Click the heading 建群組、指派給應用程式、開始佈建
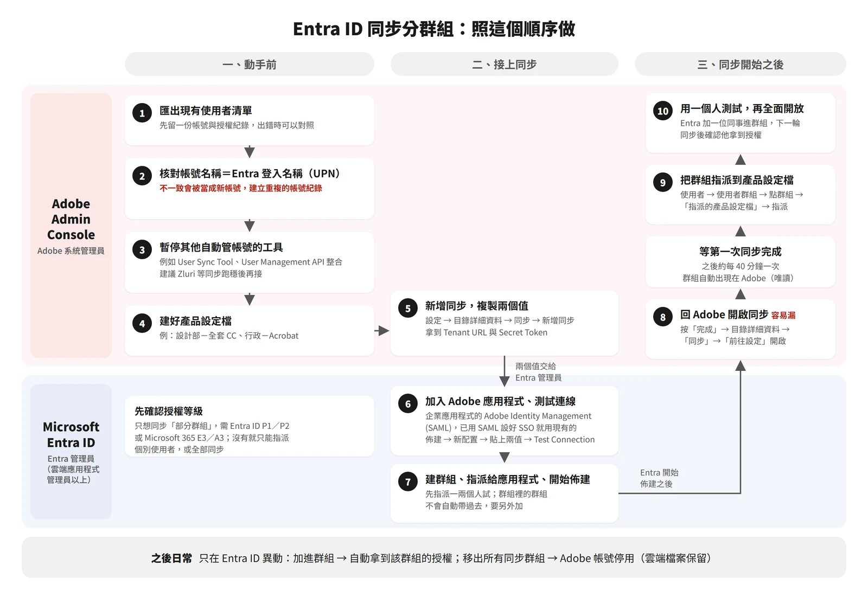Screen dimensions: 868x591 [507, 479]
